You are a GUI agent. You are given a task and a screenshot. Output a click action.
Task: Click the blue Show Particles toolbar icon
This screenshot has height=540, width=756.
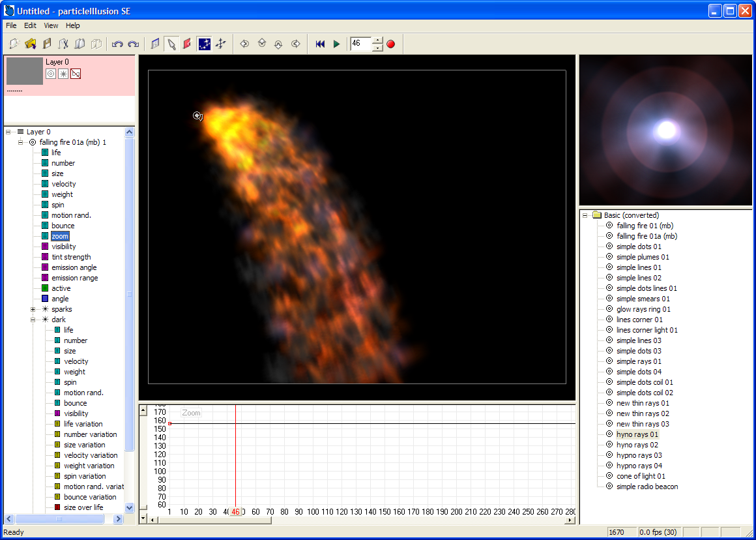click(204, 44)
